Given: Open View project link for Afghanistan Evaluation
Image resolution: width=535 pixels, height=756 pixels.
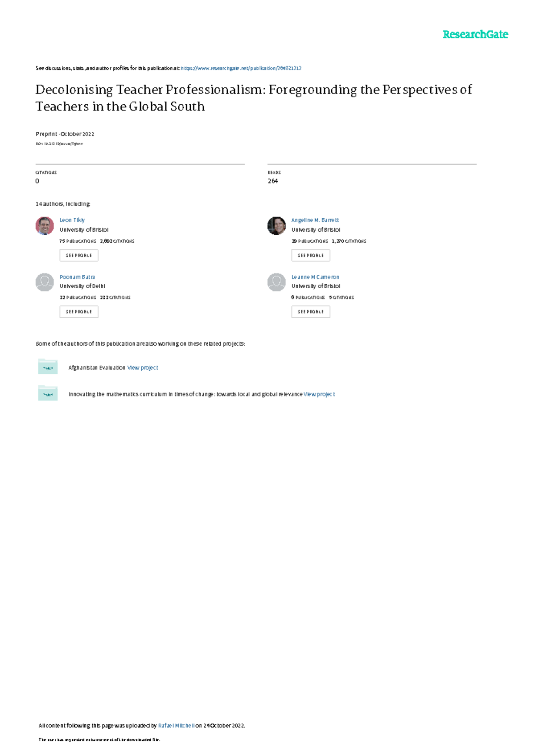Looking at the screenshot, I should tap(143, 368).
